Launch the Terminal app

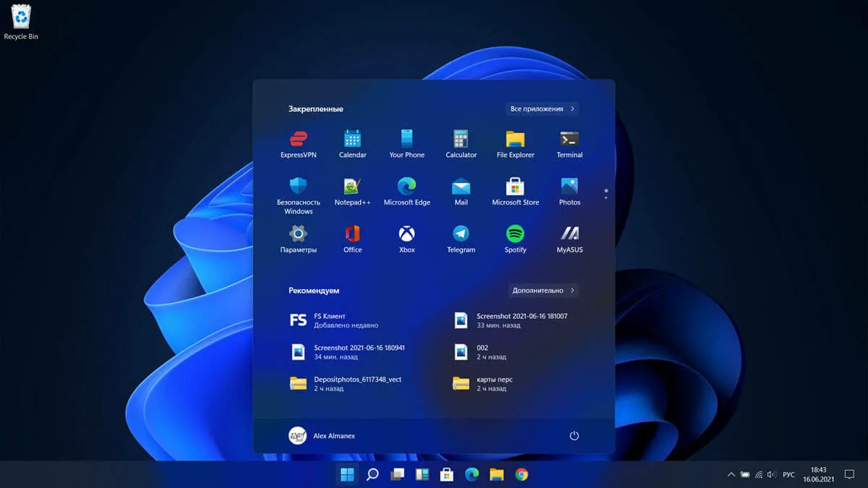tap(569, 145)
